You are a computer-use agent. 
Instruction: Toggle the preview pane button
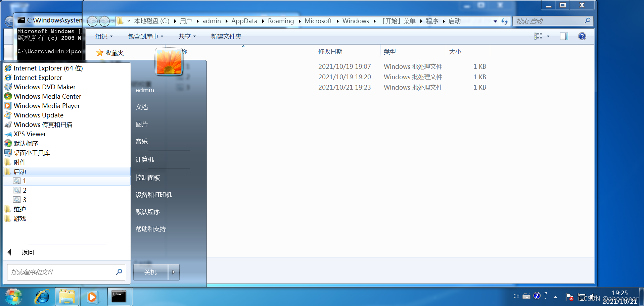[x=564, y=36]
